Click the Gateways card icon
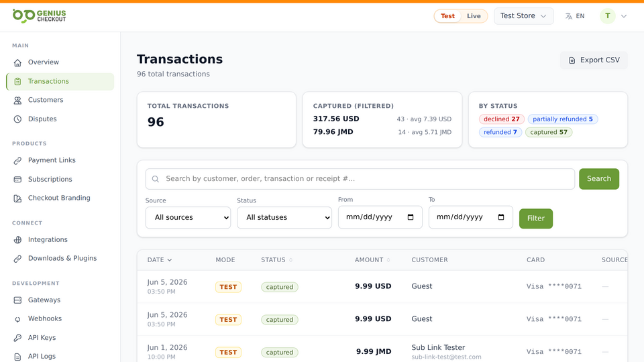Screen dimensions: 644x362 17,300
